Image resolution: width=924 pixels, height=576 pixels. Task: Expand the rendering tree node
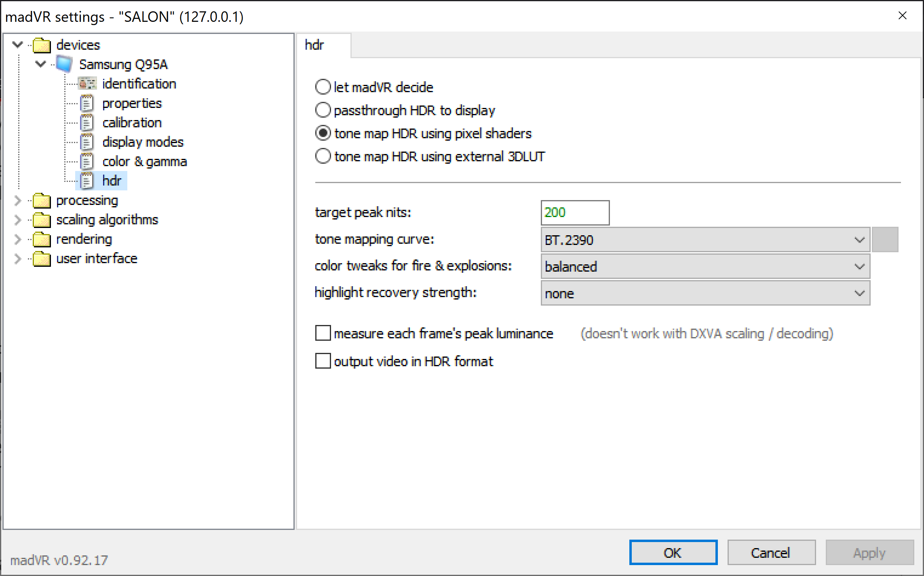(17, 239)
